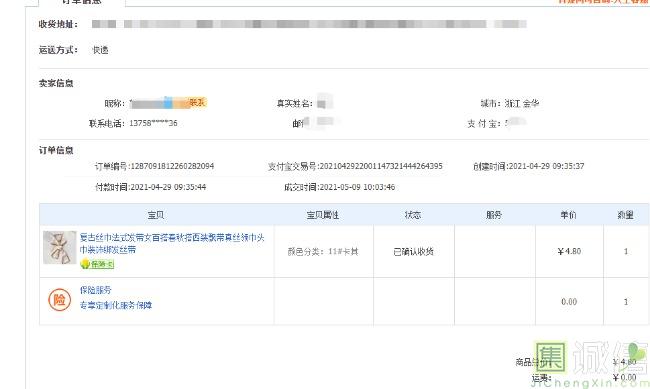Click the 专享定制化服务保障 link

(116, 305)
